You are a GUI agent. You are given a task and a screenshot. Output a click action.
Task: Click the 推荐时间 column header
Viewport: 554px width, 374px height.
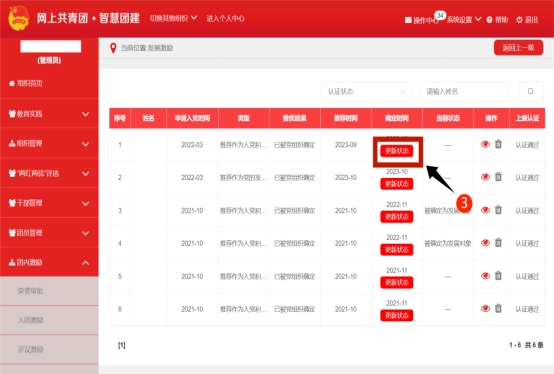[x=346, y=118]
